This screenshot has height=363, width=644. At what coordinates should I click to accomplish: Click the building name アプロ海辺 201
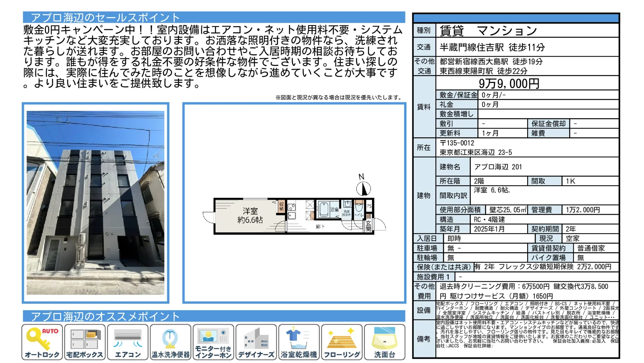498,167
